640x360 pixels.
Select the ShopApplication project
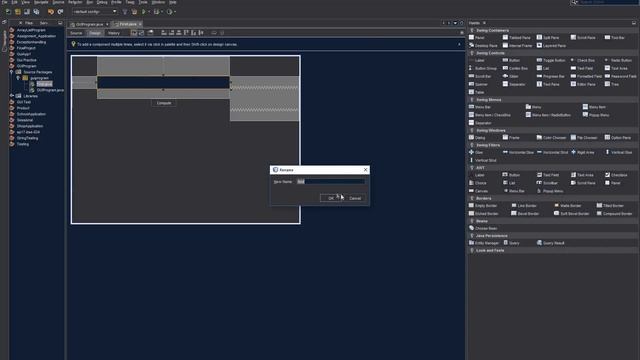click(29, 126)
